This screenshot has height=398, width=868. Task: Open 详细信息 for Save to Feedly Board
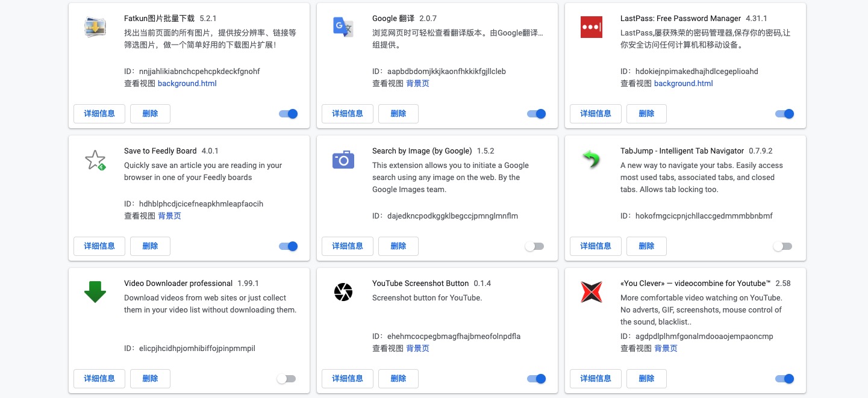click(x=99, y=246)
